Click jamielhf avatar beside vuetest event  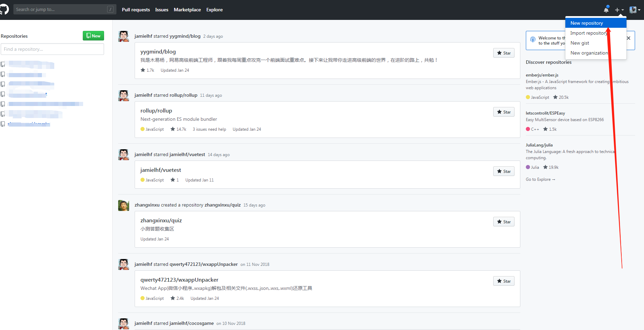point(124,155)
